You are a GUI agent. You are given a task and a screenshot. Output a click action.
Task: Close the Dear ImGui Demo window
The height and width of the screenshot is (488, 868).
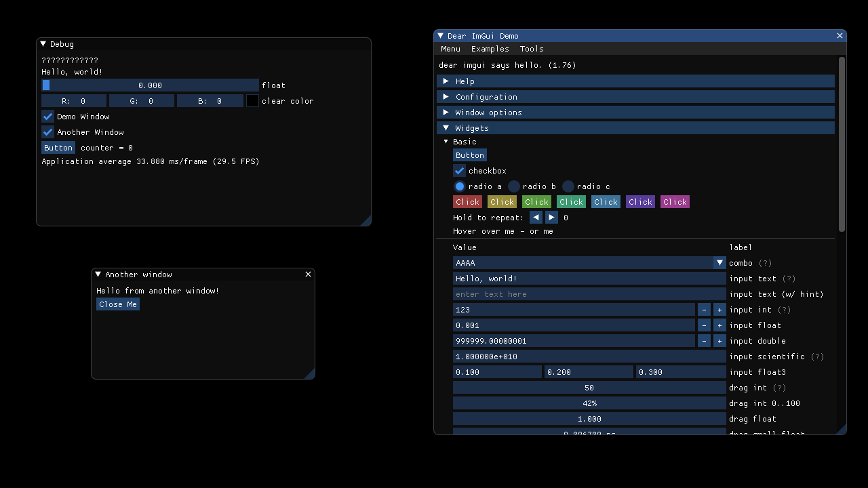point(840,36)
